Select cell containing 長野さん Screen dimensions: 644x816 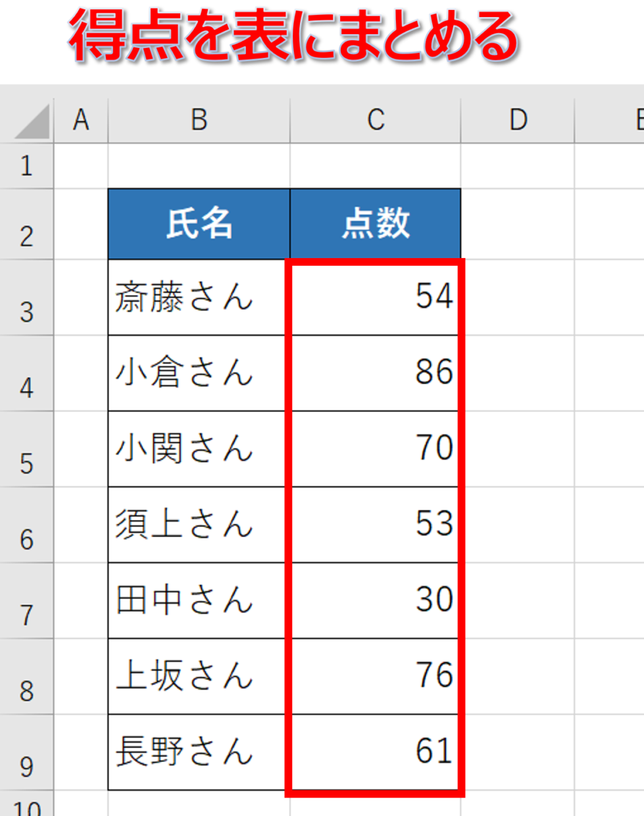[x=199, y=752]
